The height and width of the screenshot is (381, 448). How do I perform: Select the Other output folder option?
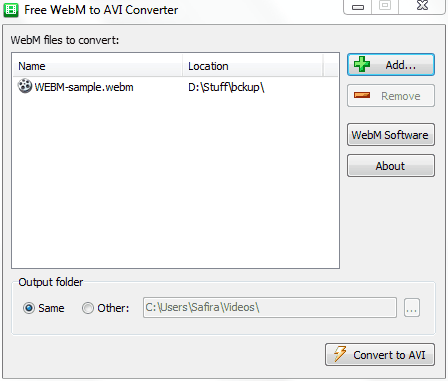[88, 308]
